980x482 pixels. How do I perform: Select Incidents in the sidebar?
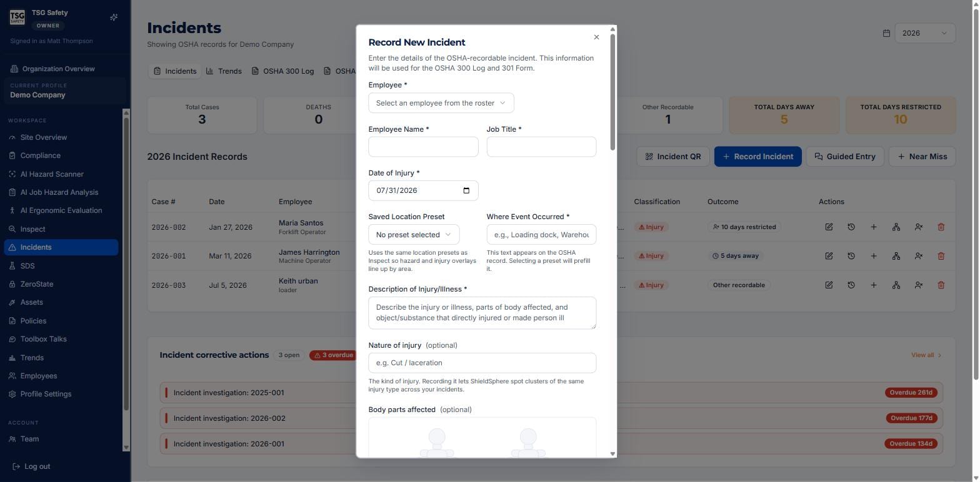(61, 247)
